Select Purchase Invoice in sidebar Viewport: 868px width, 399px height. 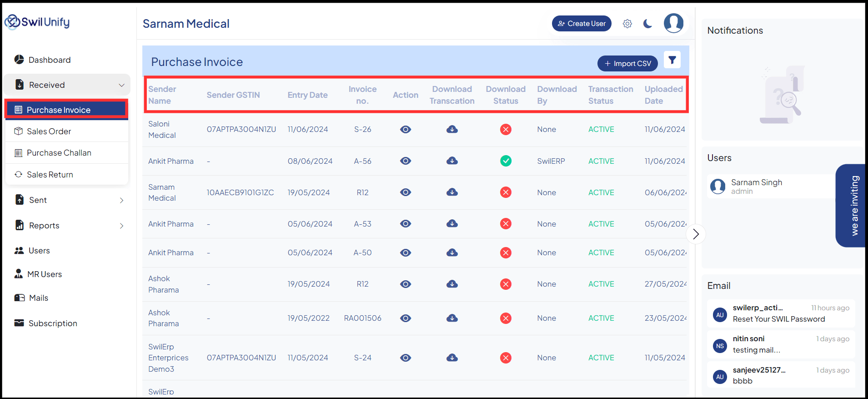(x=66, y=110)
